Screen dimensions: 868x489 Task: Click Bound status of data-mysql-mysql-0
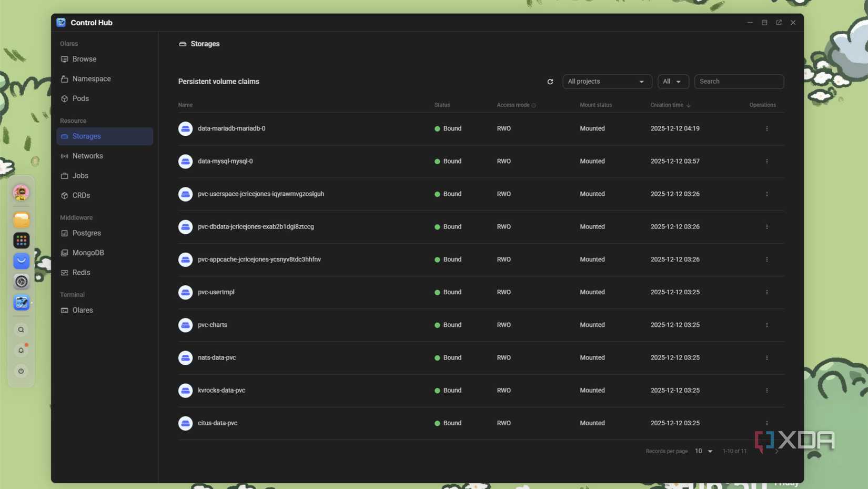click(x=448, y=161)
